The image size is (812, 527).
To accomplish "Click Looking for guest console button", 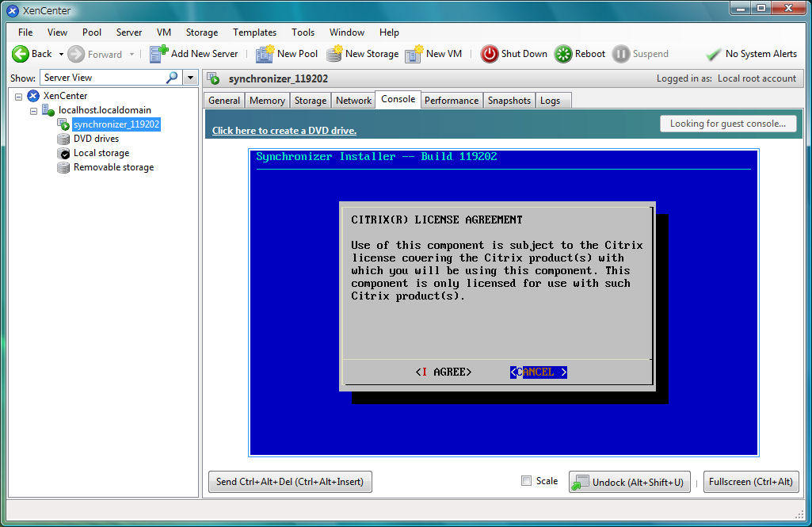I will pos(728,124).
